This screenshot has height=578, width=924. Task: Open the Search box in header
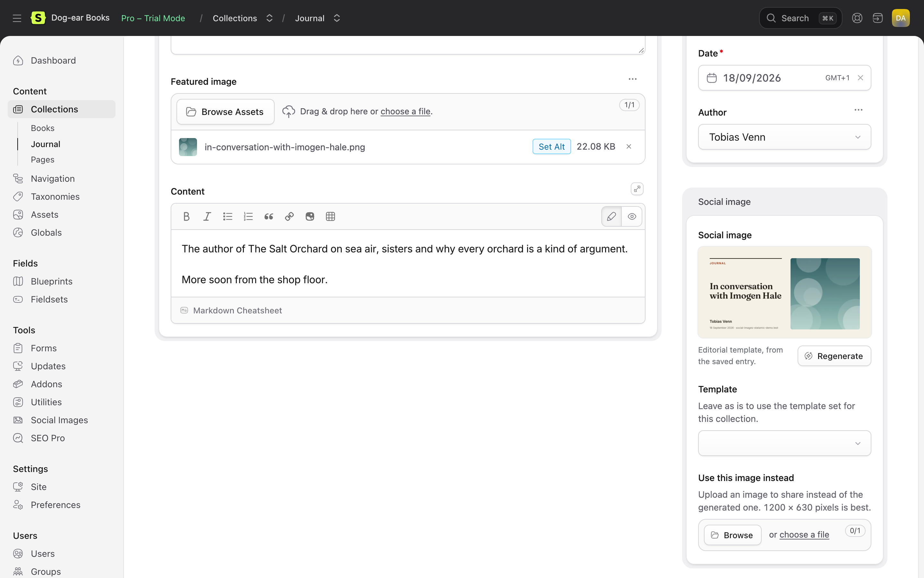click(x=800, y=18)
